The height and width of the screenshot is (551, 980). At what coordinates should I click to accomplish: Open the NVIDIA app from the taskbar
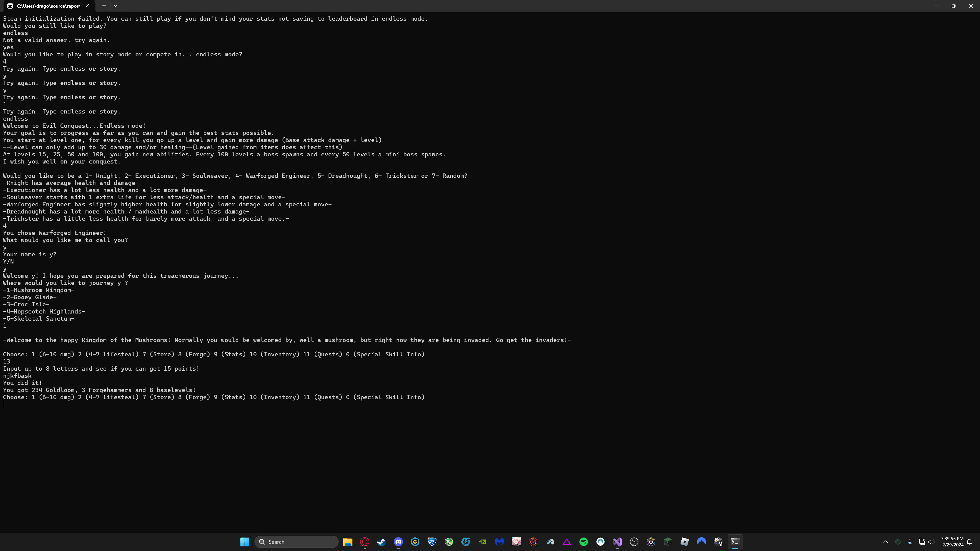pos(482,542)
